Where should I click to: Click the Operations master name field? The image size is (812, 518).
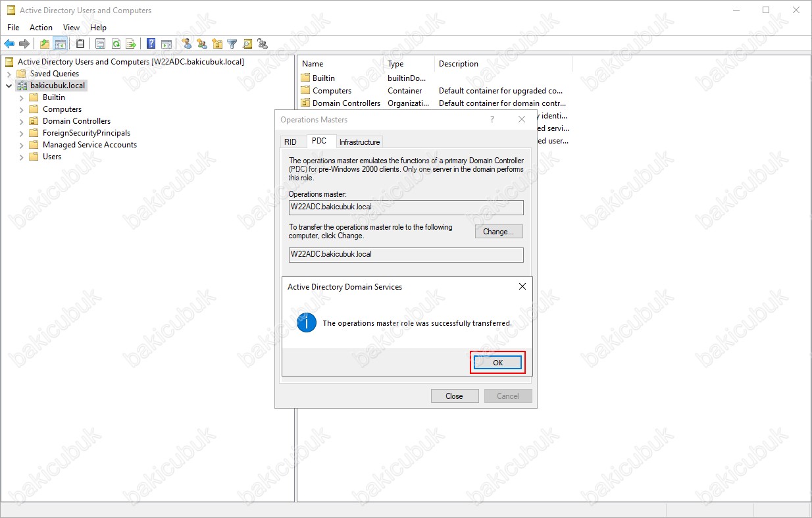click(x=406, y=207)
